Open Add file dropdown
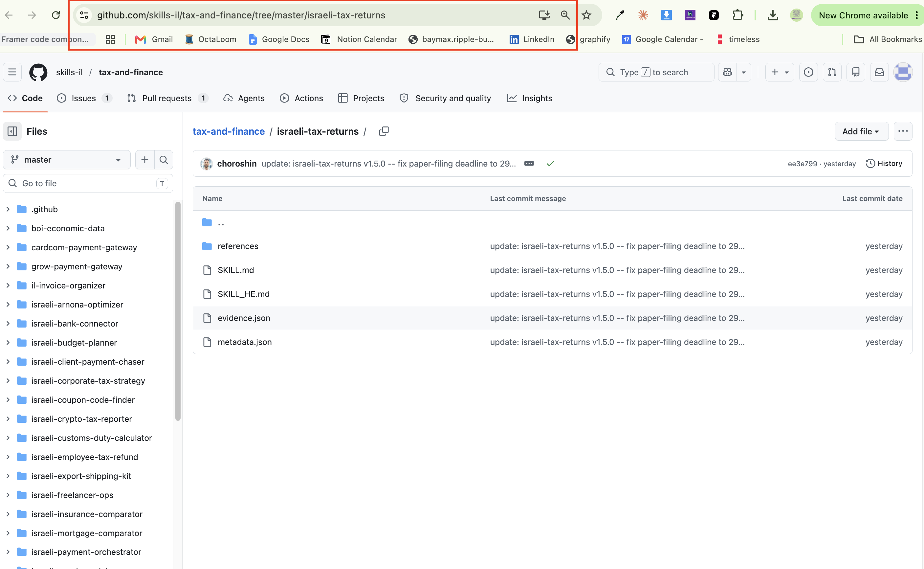The height and width of the screenshot is (569, 924). pos(862,131)
